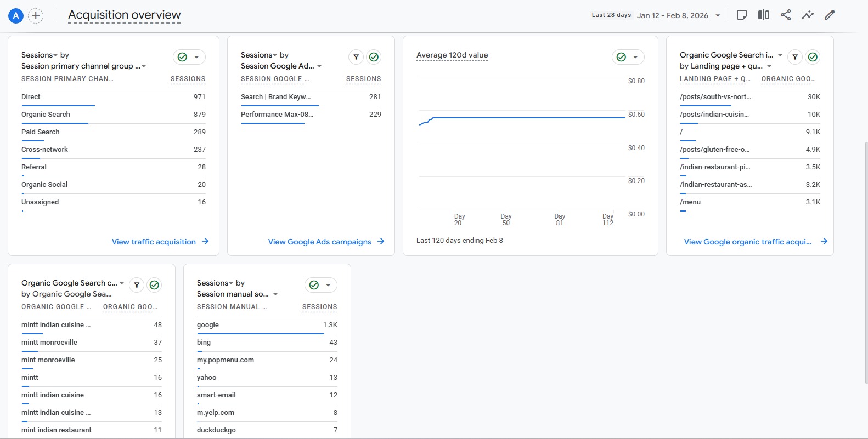Viewport: 868px width, 439px height.
Task: Expand the Session manual source dimension dropdown
Action: (x=275, y=294)
